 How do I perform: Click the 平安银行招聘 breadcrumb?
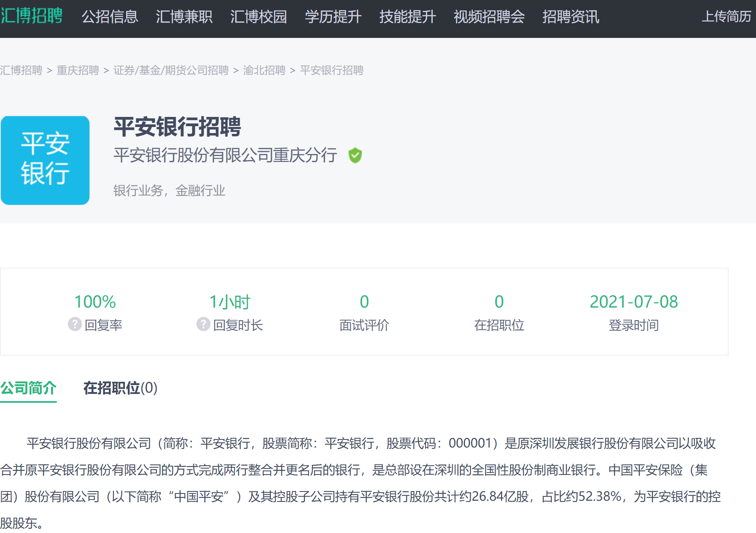point(332,71)
